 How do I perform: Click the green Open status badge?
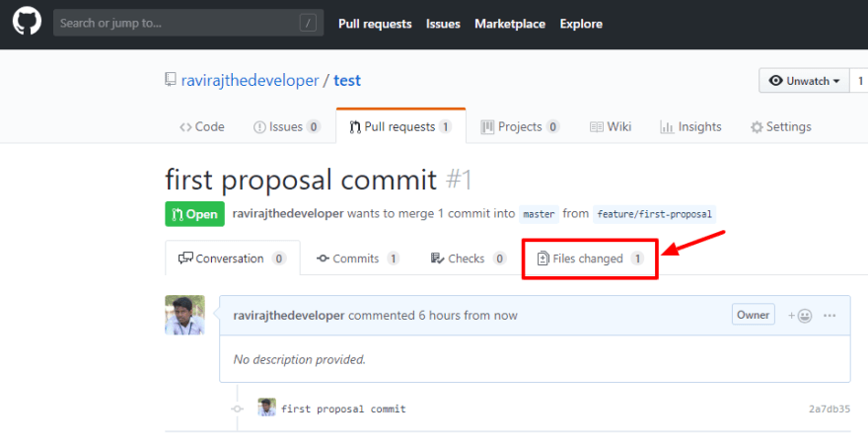click(x=195, y=214)
